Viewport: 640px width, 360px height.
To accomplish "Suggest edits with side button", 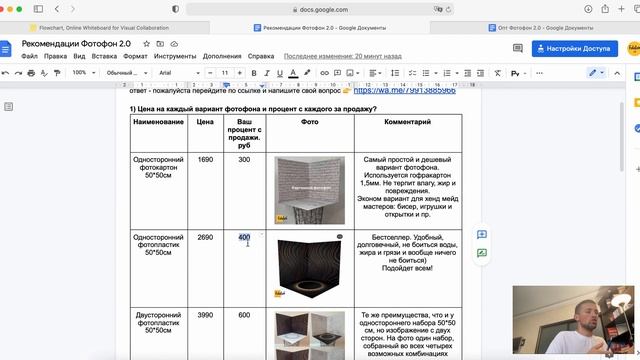I will point(482,253).
